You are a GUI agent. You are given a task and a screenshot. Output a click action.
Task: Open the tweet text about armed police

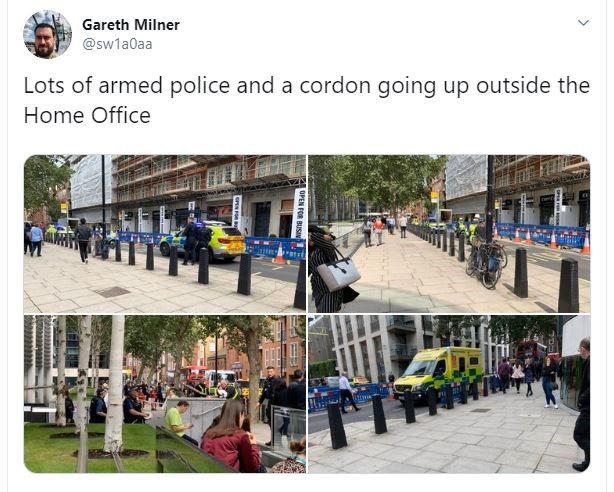(307, 100)
